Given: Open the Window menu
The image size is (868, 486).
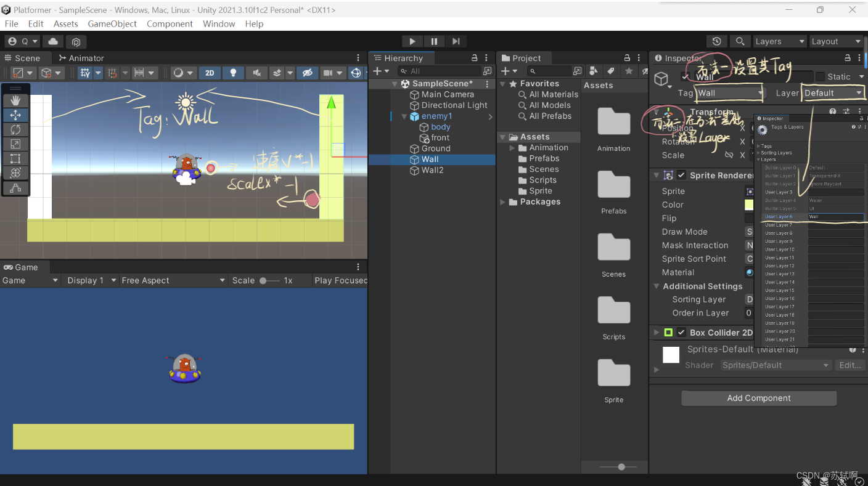Looking at the screenshot, I should [x=219, y=24].
